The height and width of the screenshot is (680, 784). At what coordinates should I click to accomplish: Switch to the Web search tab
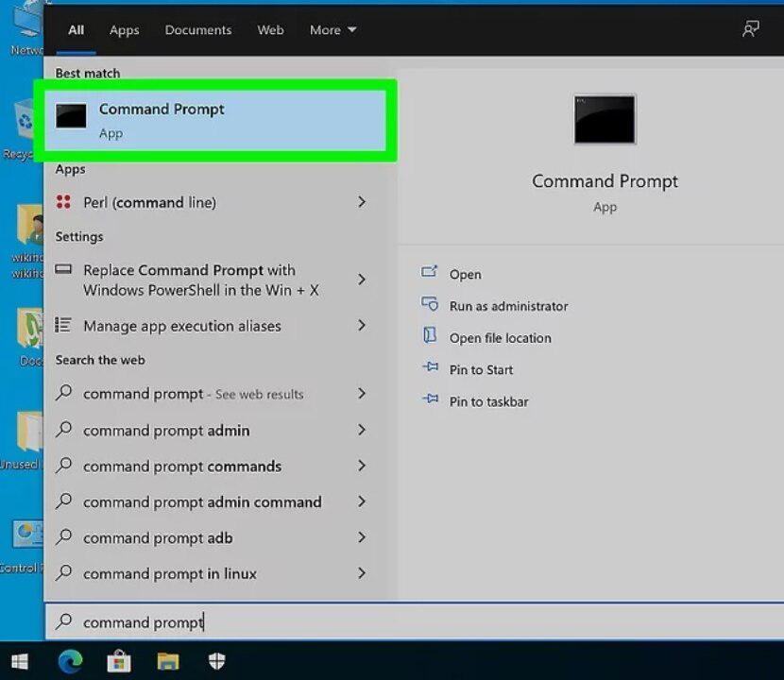pyautogui.click(x=270, y=30)
